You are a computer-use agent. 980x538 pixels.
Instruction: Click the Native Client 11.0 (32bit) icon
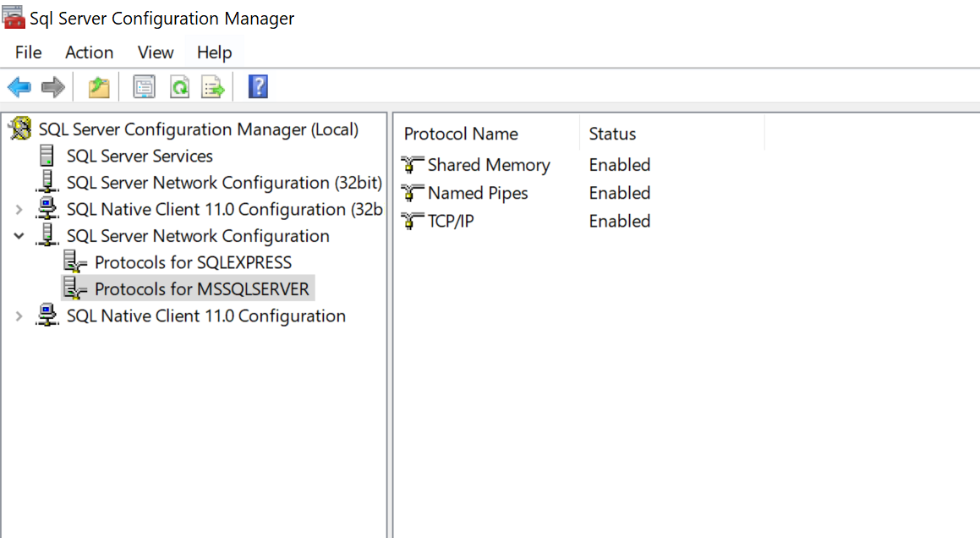(x=47, y=208)
